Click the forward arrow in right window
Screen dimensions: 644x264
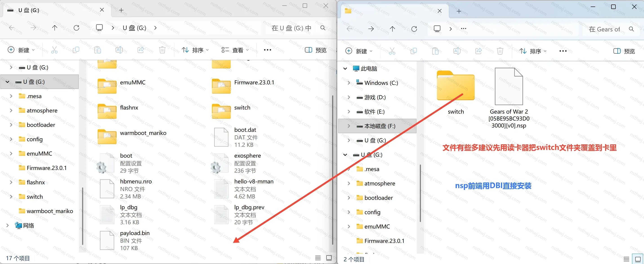371,29
